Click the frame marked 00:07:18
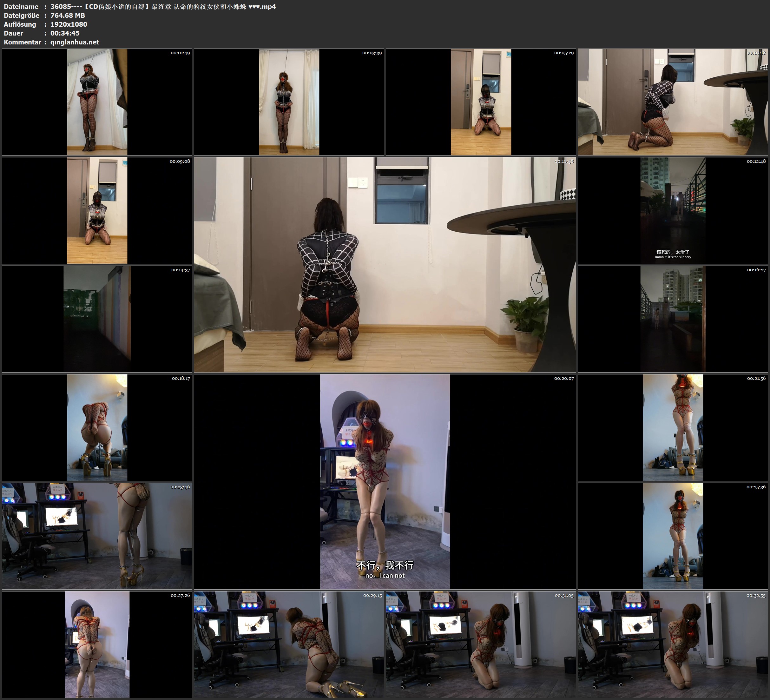The width and height of the screenshot is (770, 700). point(673,102)
